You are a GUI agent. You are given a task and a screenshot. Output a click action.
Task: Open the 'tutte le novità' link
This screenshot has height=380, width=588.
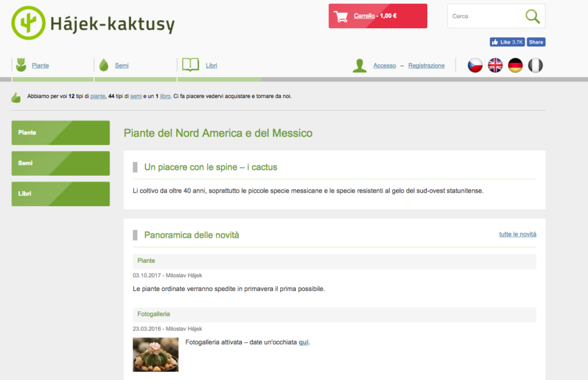[517, 234]
